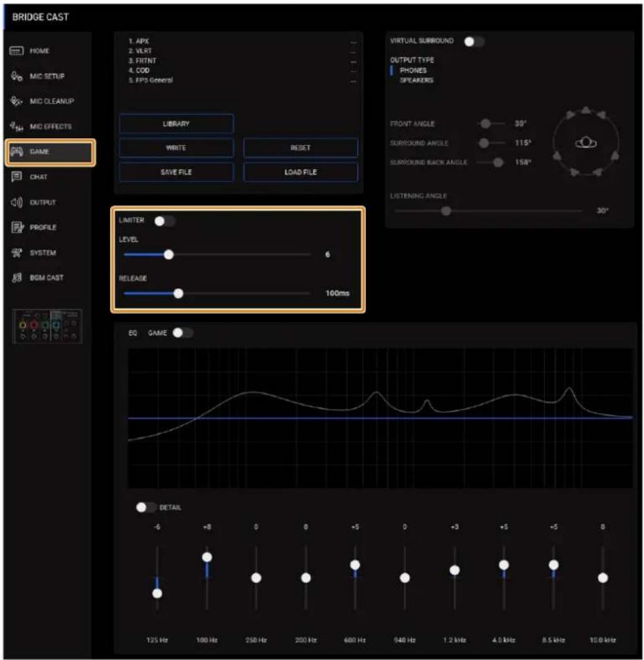Click the release value 100ms
This screenshot has height=660, width=644.
coord(337,293)
